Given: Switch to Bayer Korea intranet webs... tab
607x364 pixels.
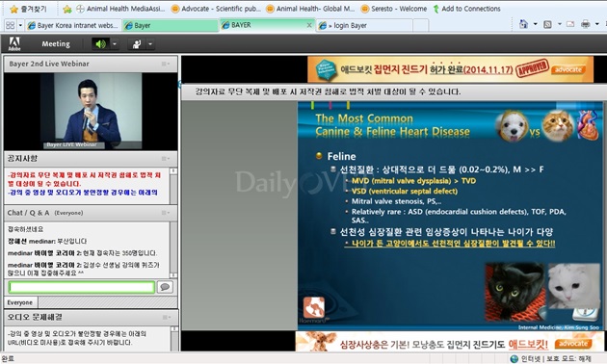Looking at the screenshot, I should [x=73, y=26].
